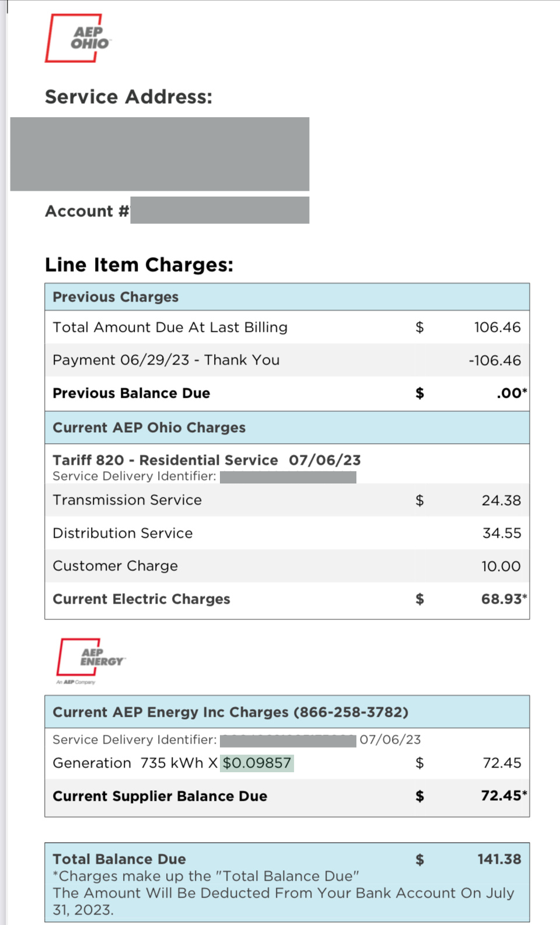Select Tariff 820 Residential Service line
Image resolution: width=560 pixels, height=925 pixels.
[x=206, y=460]
